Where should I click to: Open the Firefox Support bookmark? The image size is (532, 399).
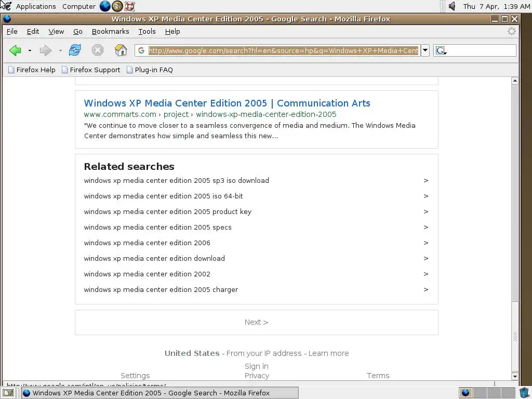(91, 70)
